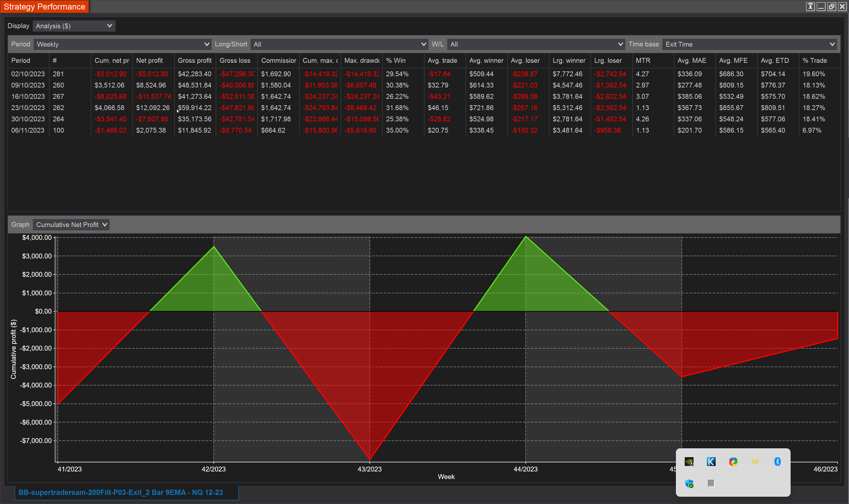Click gross profit value $59,914.22

click(195, 108)
